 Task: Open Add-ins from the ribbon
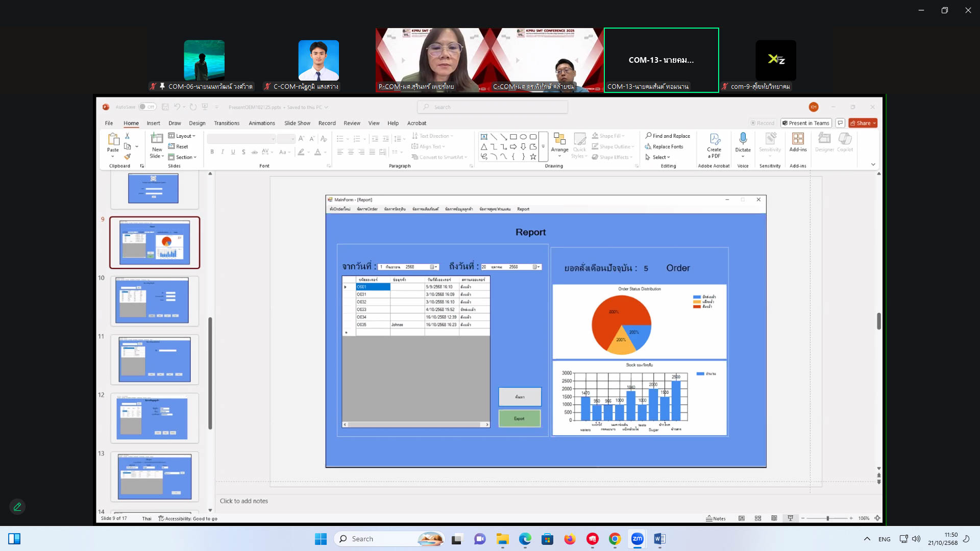pos(798,139)
